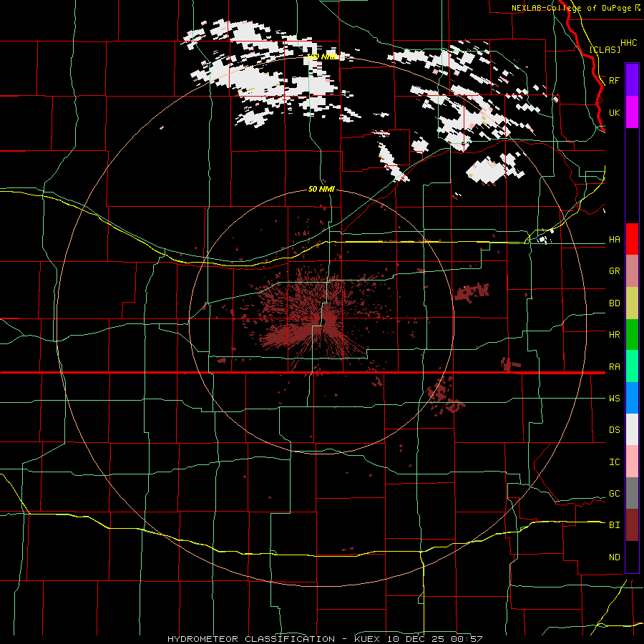Click the GC gray legend swatch
The height and width of the screenshot is (644, 644).
pyautogui.click(x=632, y=493)
